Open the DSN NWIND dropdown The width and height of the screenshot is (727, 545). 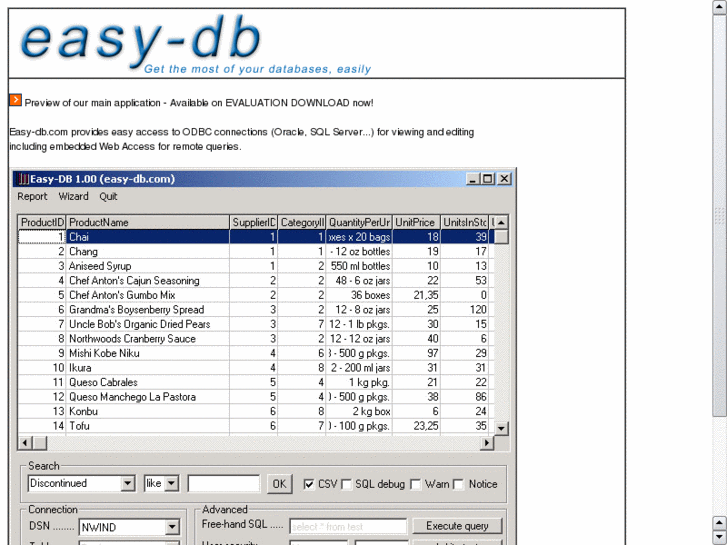click(x=172, y=527)
